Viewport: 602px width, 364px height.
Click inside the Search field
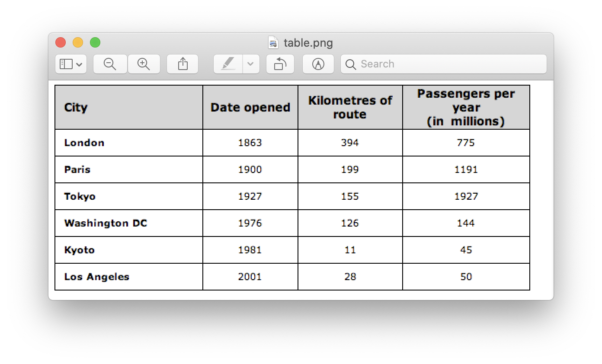click(444, 64)
